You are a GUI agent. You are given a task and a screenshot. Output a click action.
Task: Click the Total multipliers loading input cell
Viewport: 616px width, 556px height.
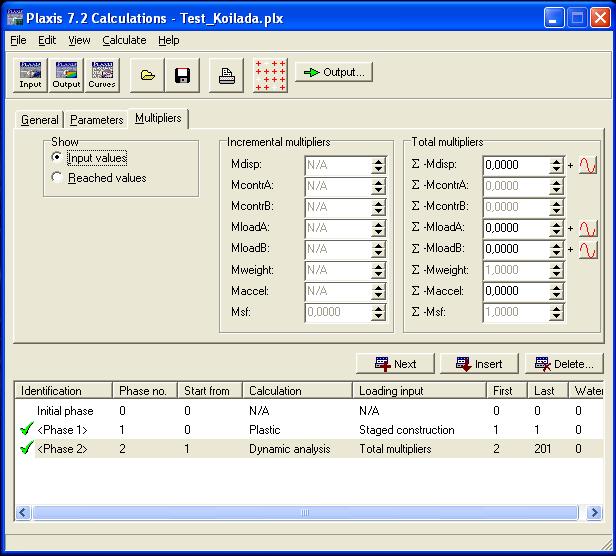(395, 449)
